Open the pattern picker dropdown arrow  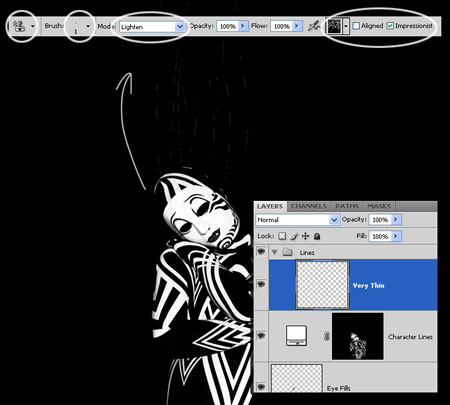[346, 26]
